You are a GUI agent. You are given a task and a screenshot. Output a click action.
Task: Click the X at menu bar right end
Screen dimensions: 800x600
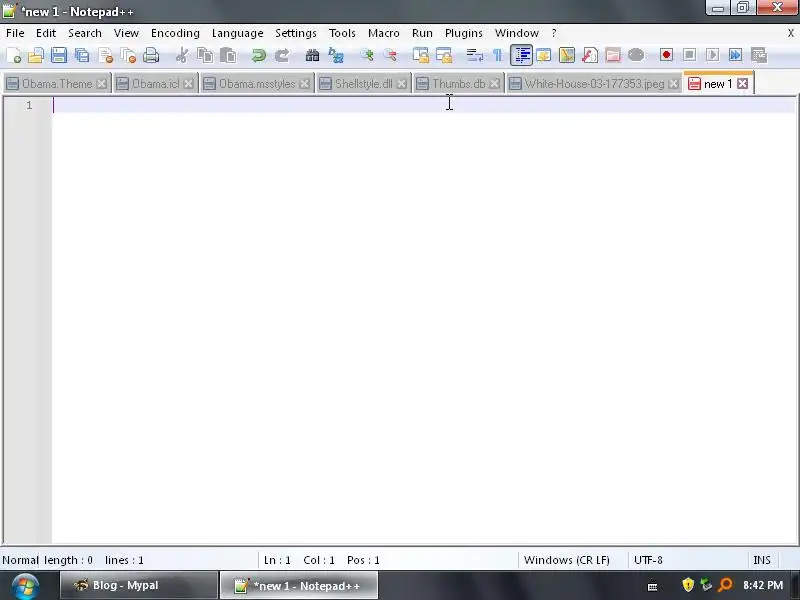pyautogui.click(x=791, y=33)
